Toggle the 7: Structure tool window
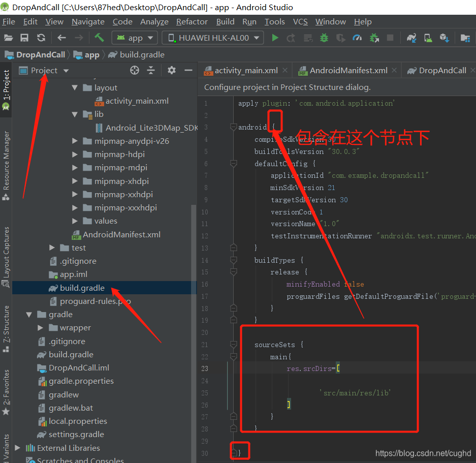The height and width of the screenshot is (463, 476). [x=6, y=329]
